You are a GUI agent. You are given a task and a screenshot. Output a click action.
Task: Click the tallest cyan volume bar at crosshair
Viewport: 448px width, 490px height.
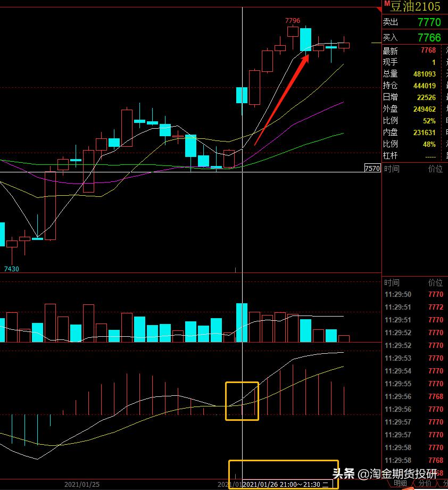tap(242, 323)
